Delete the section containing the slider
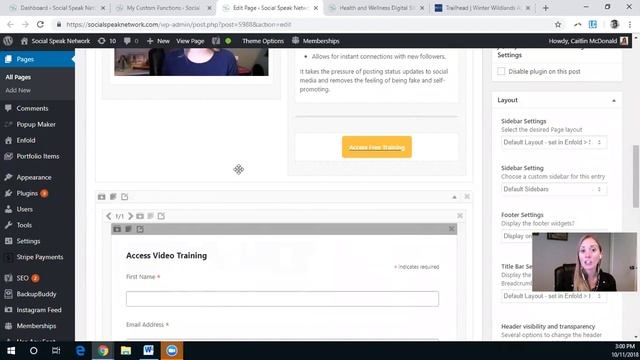This screenshot has width=640, height=360. coord(467,197)
